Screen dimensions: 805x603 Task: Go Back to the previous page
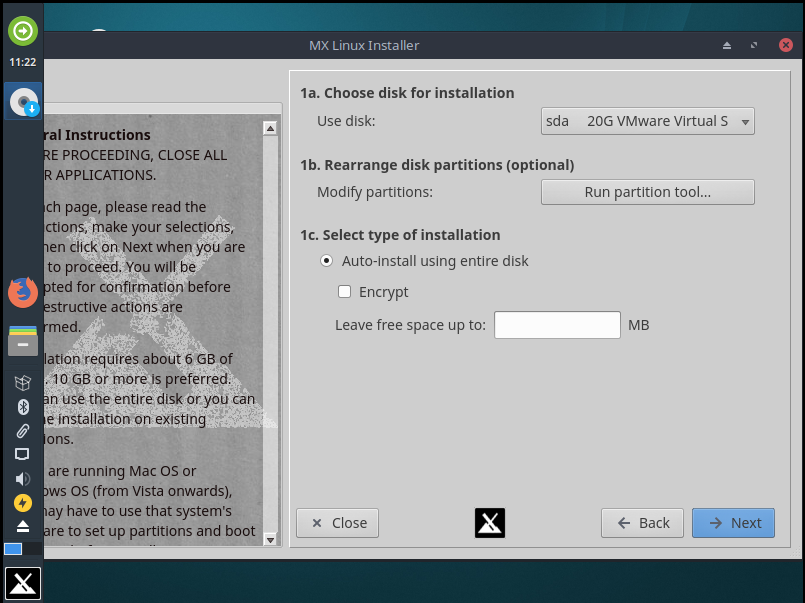(x=642, y=523)
